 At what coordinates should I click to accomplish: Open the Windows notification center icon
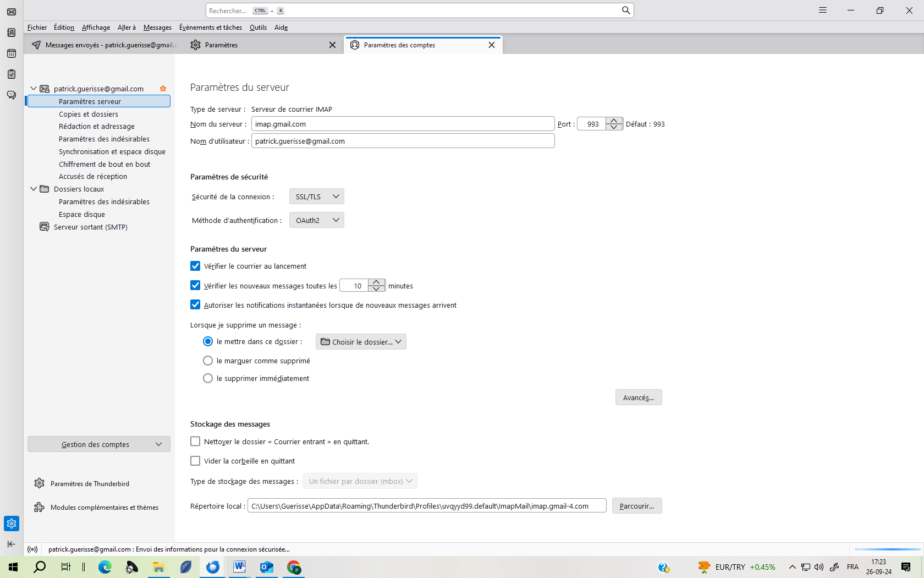[x=906, y=567]
